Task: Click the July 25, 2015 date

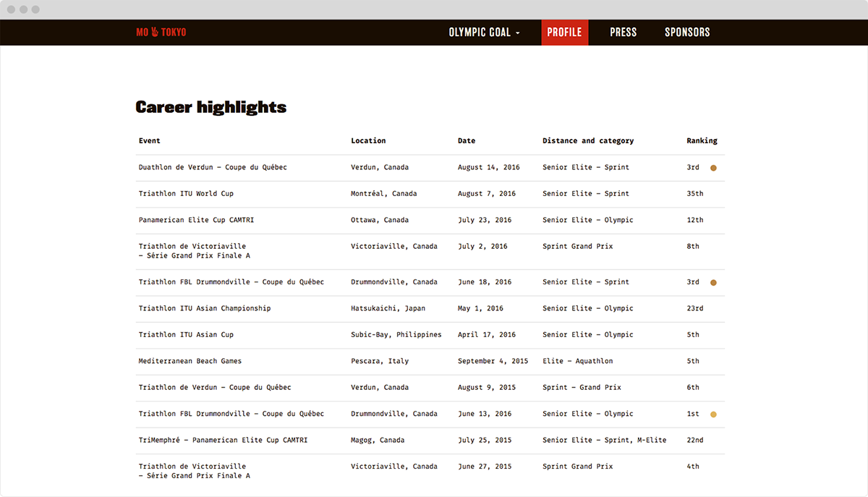Action: 485,441
